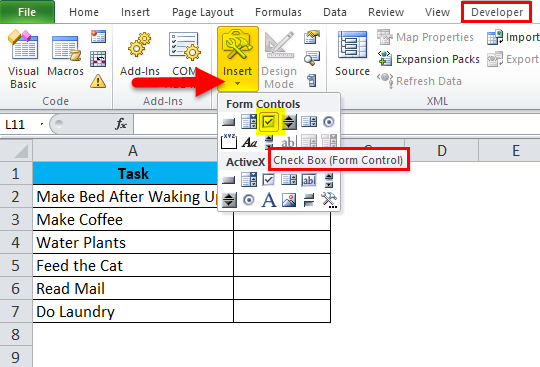The width and height of the screenshot is (540, 367).
Task: Select ActiveX Combo Box control
Action: 249,180
